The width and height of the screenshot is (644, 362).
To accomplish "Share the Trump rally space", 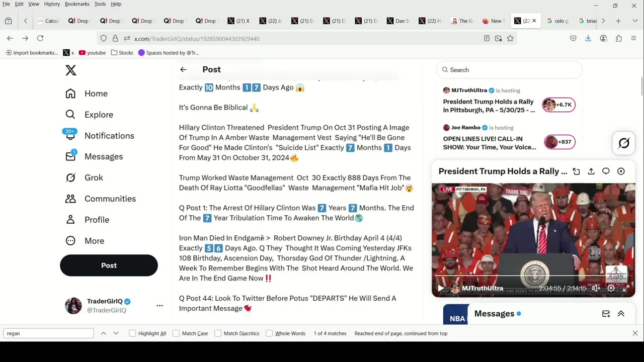I will (591, 171).
